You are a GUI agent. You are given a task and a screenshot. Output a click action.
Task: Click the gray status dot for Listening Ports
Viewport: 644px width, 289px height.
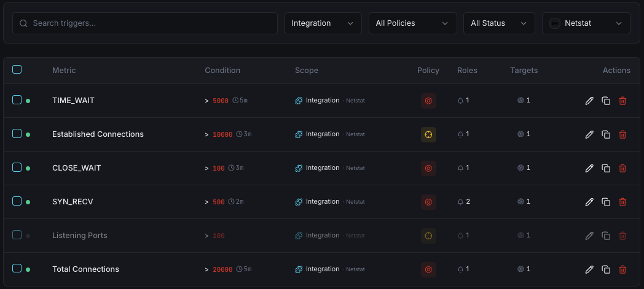point(28,236)
